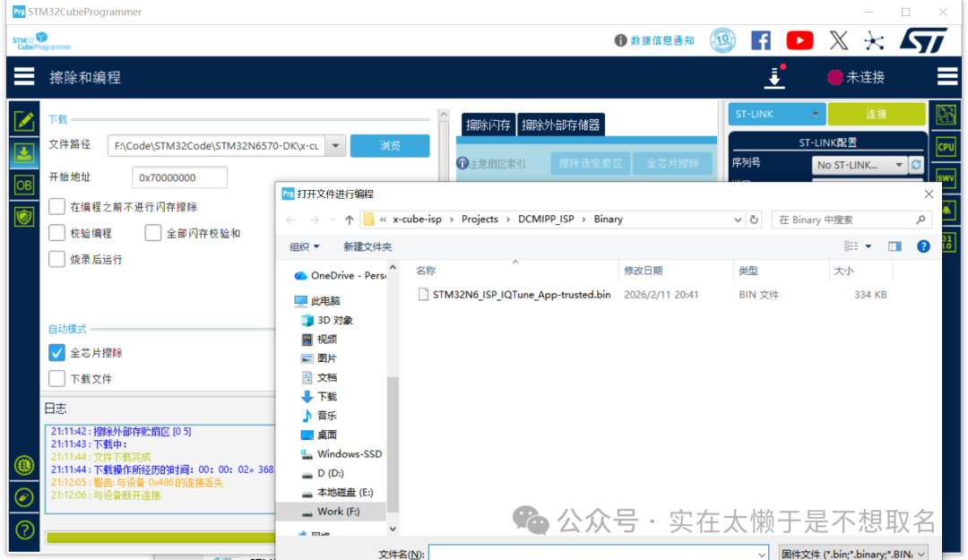Toggle the preview pane in file dialog
This screenshot has width=968, height=560.
(895, 246)
